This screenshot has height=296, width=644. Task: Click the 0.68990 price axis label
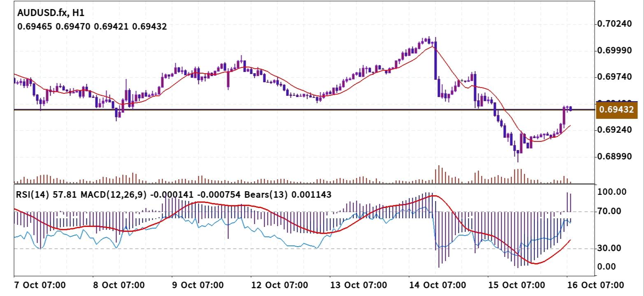click(x=614, y=157)
